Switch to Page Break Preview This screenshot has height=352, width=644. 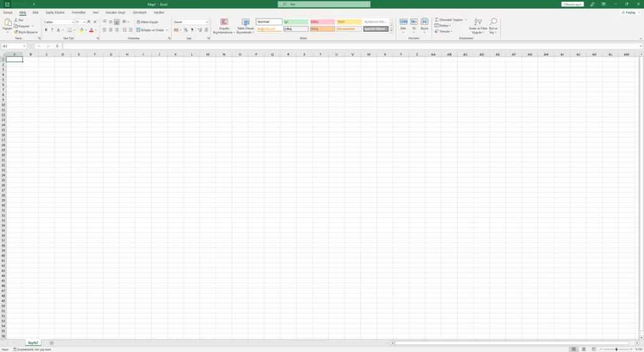point(594,349)
